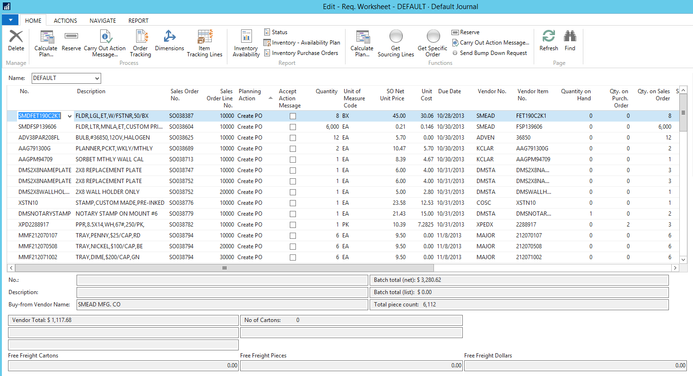Viewport: 693px width, 376px height.
Task: Sort by Planning Action column header
Action: tap(255, 98)
